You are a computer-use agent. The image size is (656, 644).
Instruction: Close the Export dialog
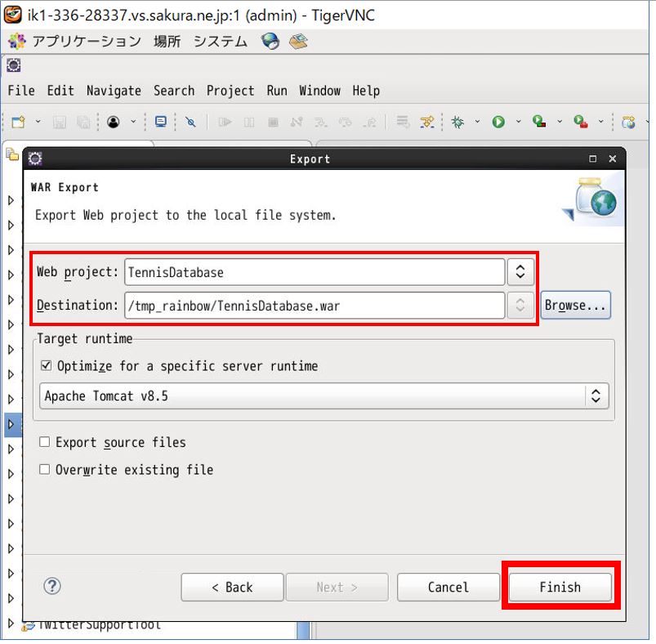point(613,159)
